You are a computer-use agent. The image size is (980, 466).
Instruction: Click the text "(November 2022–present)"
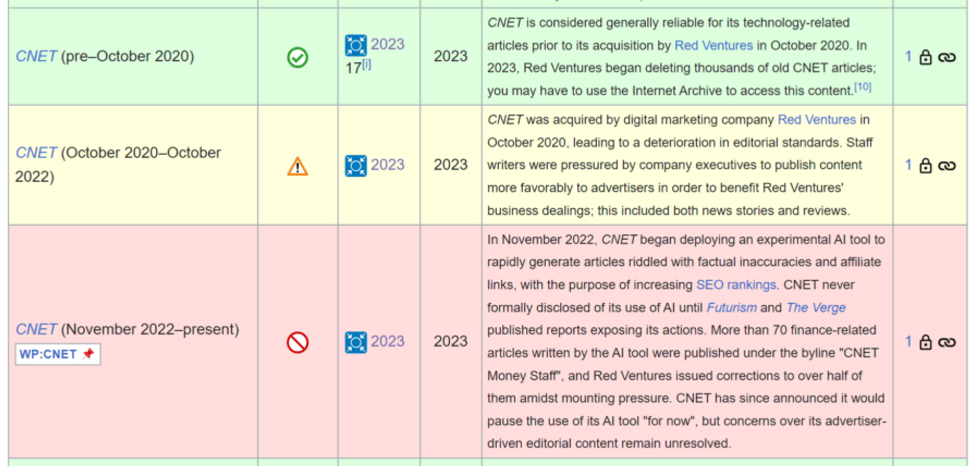tap(150, 329)
